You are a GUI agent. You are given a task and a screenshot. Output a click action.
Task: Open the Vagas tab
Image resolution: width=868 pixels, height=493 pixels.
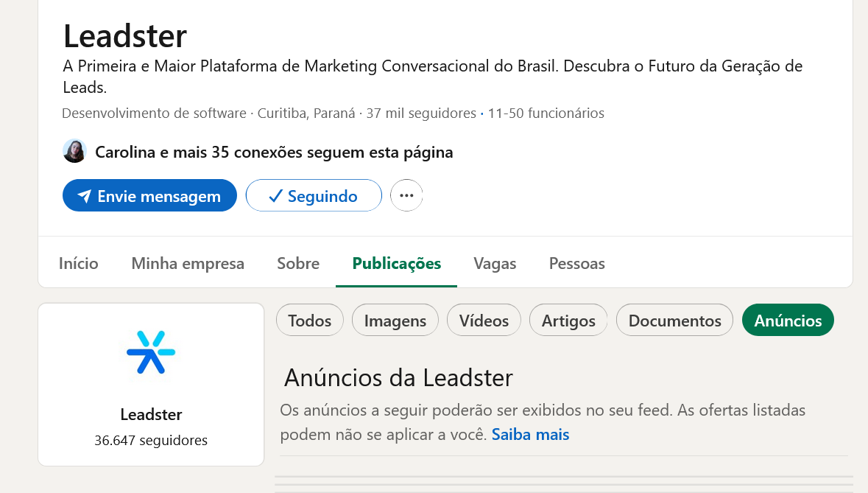[x=495, y=263]
